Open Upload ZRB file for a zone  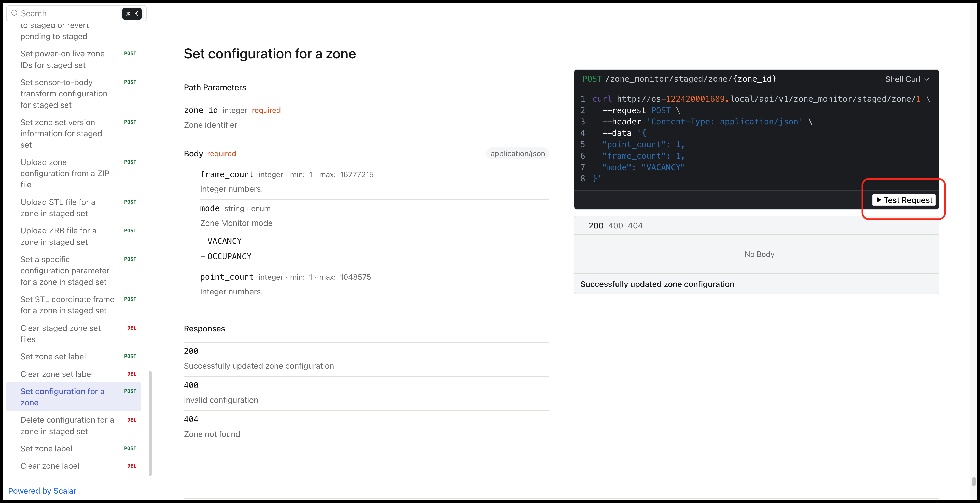(73, 236)
